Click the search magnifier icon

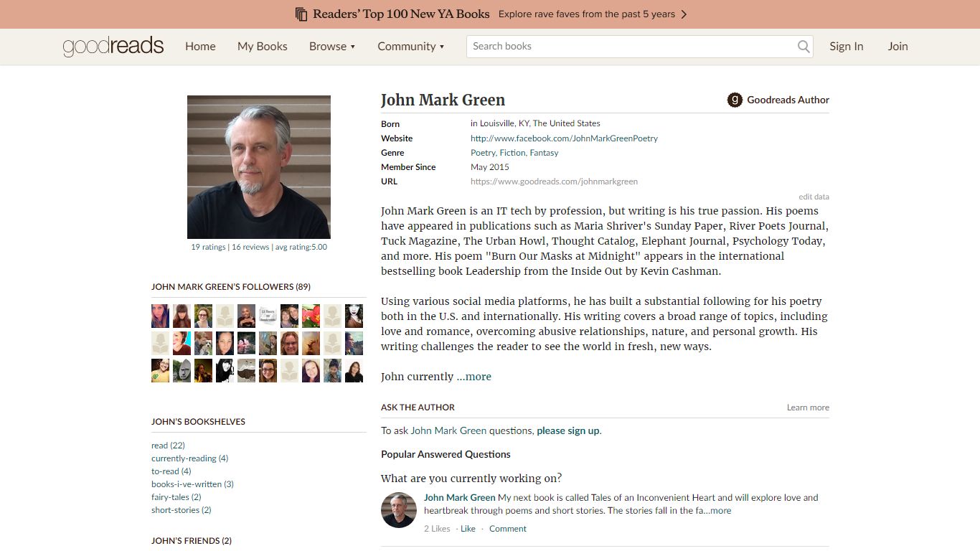(804, 47)
